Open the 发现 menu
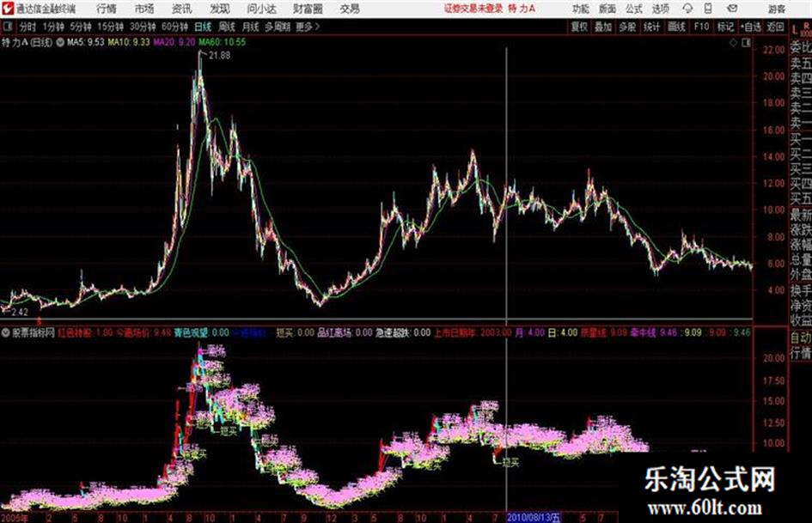This screenshot has width=812, height=523. [220, 9]
